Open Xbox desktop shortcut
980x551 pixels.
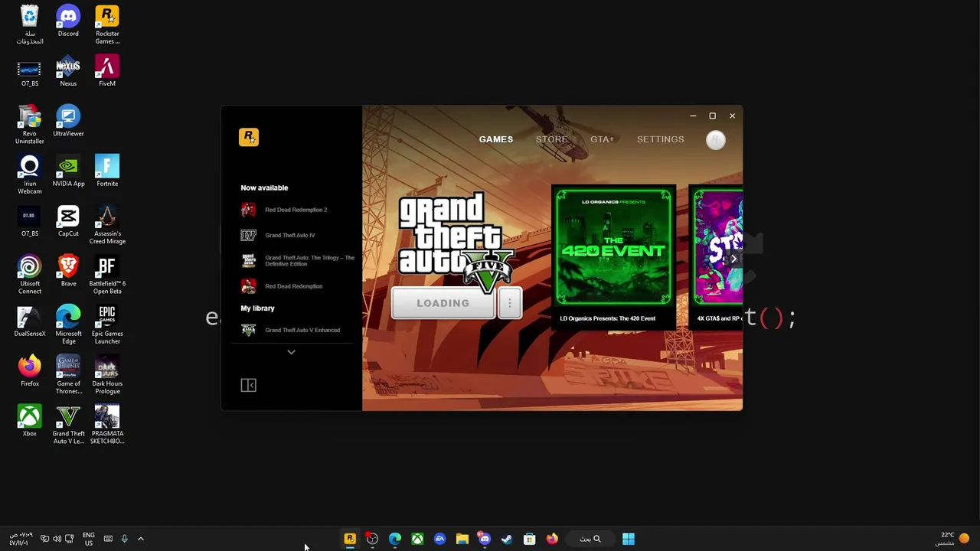point(29,421)
